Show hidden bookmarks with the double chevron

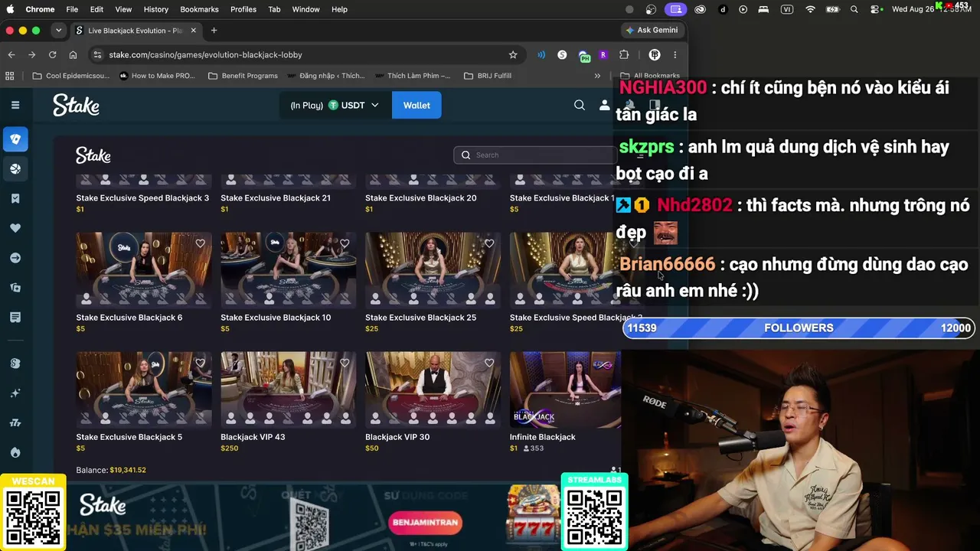597,76
